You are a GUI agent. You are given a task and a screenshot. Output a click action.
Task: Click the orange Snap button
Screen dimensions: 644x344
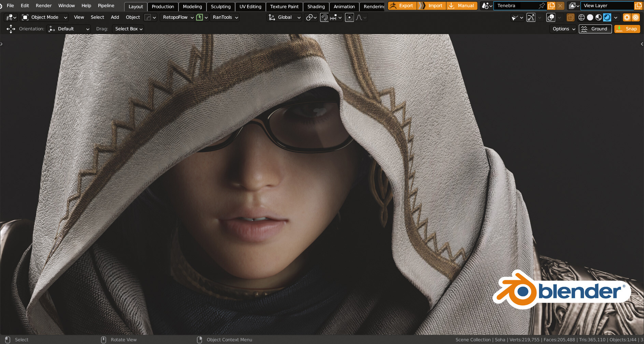click(627, 29)
